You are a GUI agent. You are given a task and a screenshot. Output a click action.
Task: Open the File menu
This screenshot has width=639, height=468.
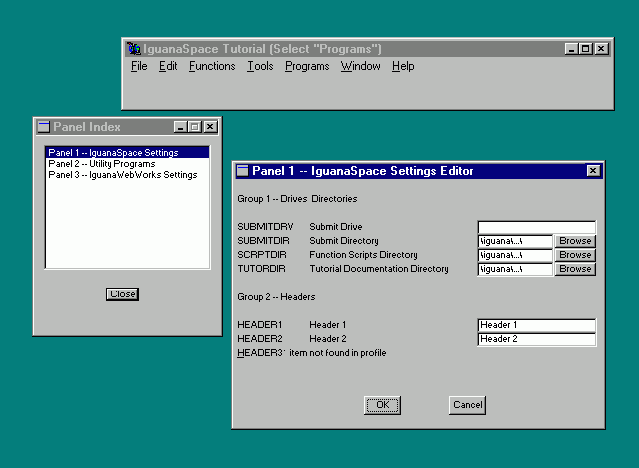[139, 66]
